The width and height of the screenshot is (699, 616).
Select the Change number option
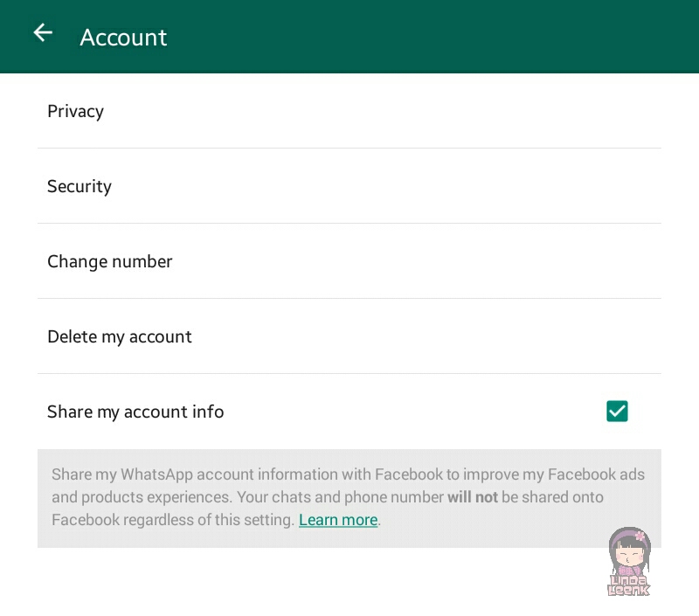coord(110,261)
